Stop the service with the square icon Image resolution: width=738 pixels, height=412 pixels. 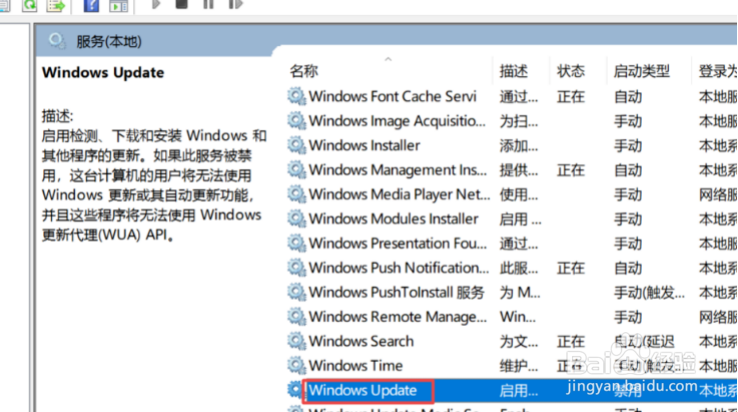tap(182, 4)
